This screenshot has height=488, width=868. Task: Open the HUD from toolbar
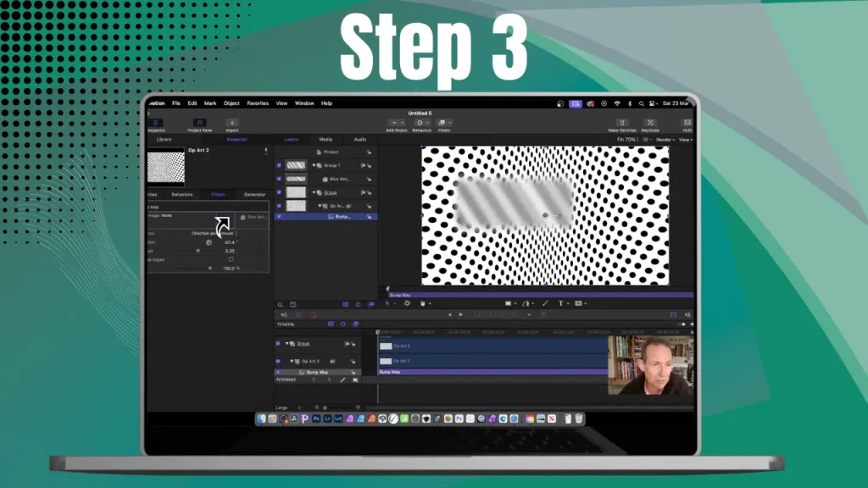(x=687, y=123)
